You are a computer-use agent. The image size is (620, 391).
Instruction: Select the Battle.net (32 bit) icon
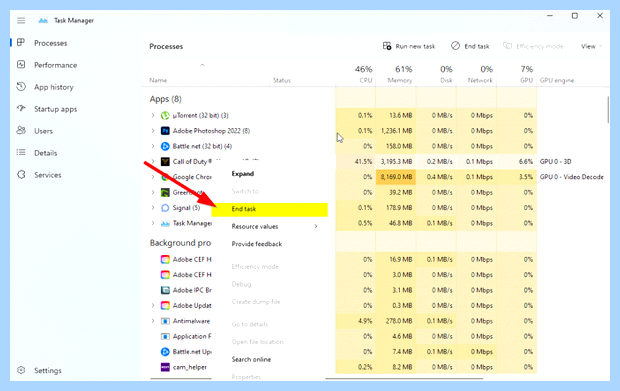tap(165, 146)
